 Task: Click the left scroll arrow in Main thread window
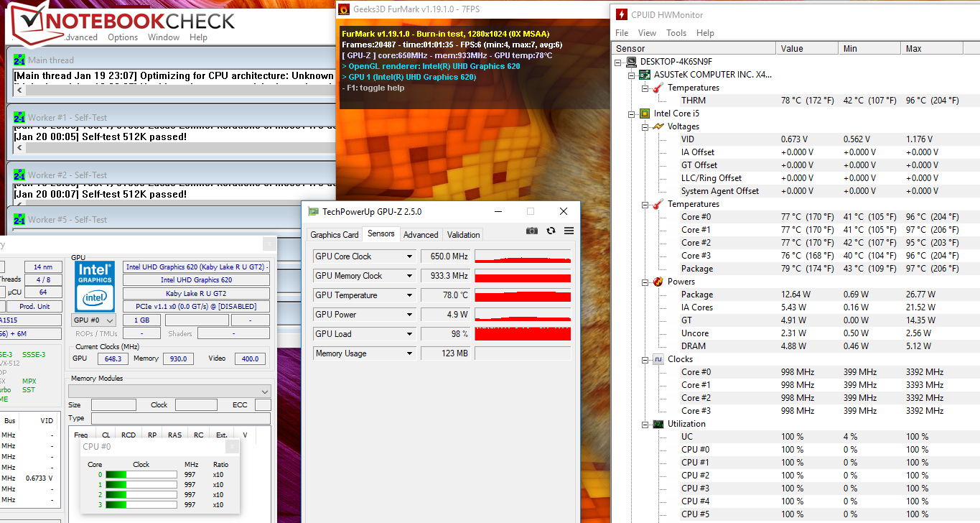(x=19, y=91)
